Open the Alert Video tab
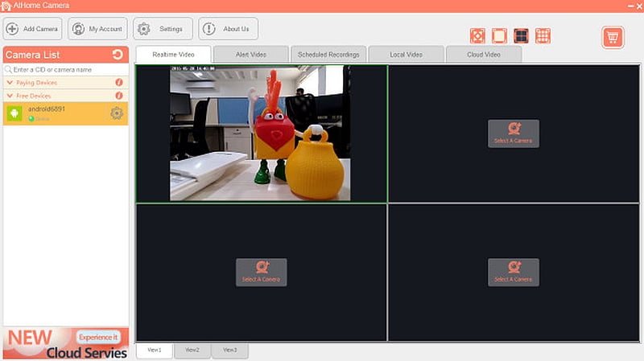The width and height of the screenshot is (644, 361). click(x=250, y=54)
